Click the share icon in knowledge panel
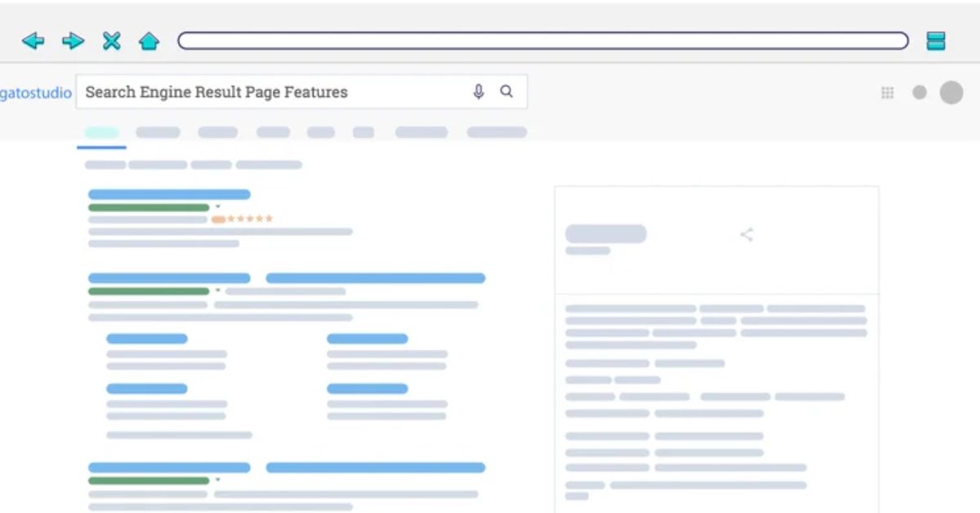Viewport: 980px width, 513px height. (746, 235)
